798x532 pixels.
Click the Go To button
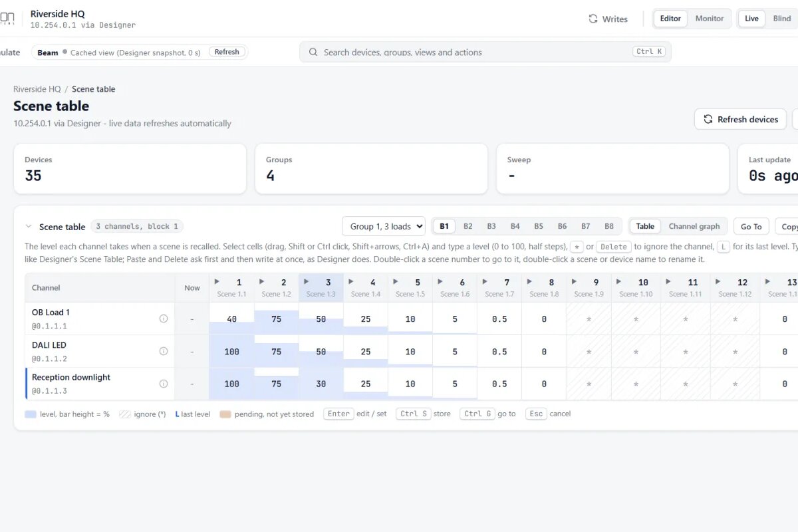tap(751, 226)
